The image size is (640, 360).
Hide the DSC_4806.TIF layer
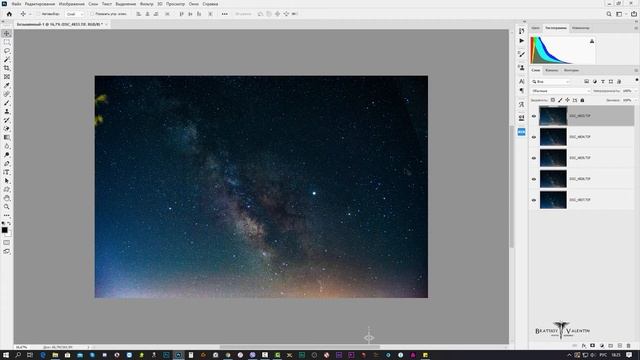(534, 179)
